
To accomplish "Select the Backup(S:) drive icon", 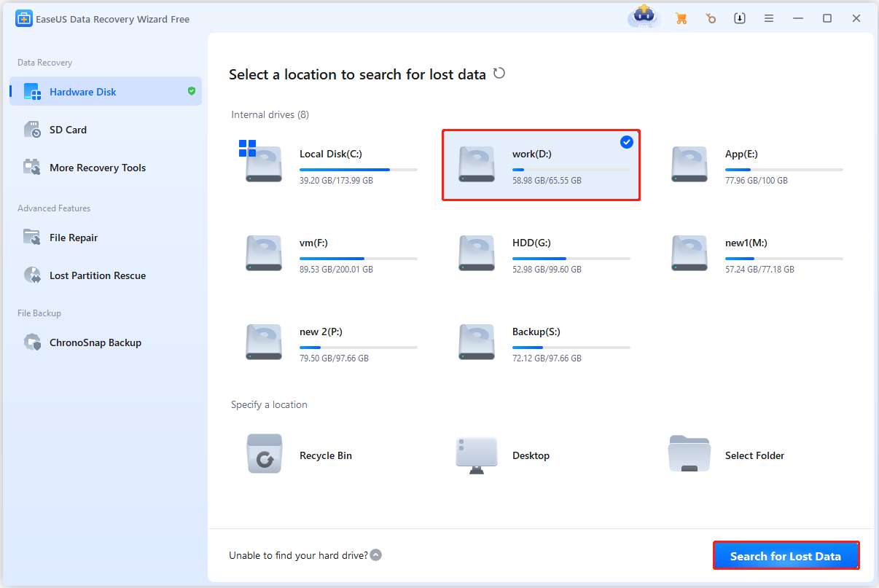I will (x=477, y=342).
